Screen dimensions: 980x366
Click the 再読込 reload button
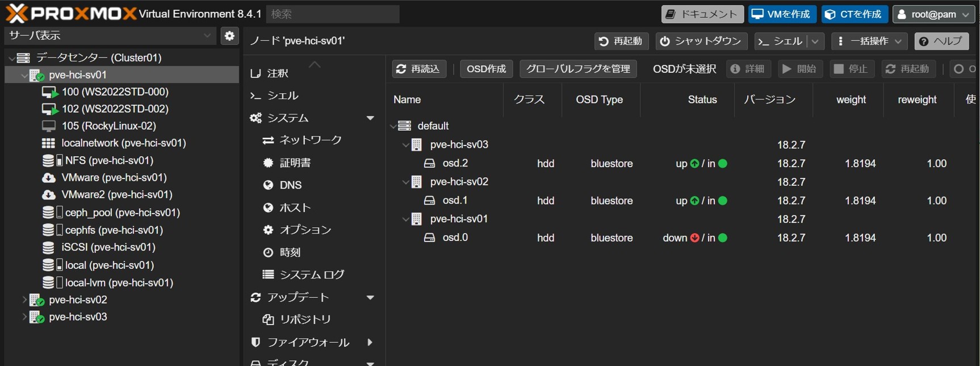(419, 69)
